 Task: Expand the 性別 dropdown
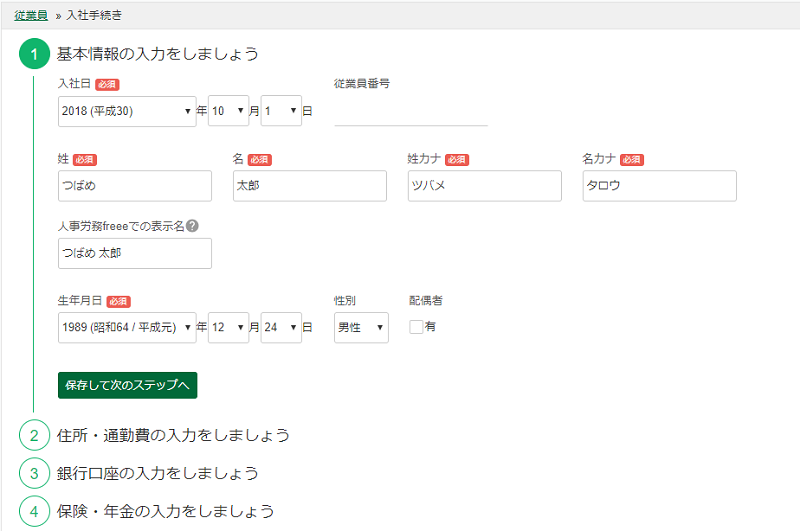point(361,327)
